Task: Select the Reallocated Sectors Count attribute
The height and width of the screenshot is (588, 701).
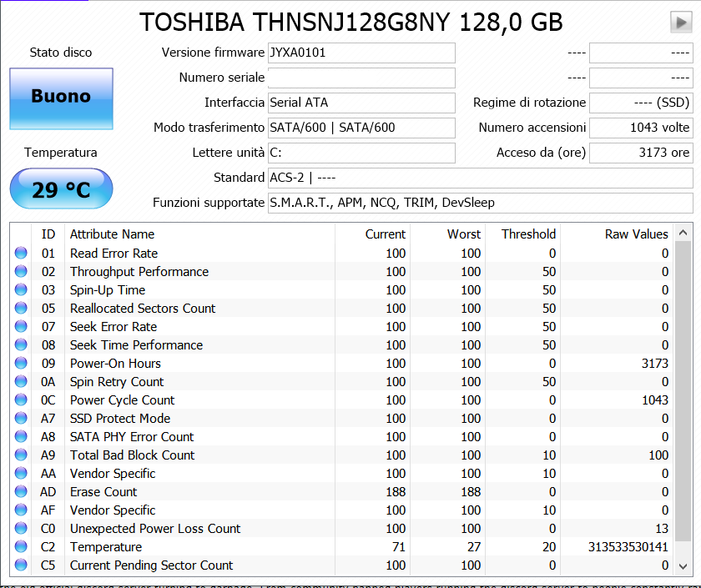Action: (x=143, y=309)
